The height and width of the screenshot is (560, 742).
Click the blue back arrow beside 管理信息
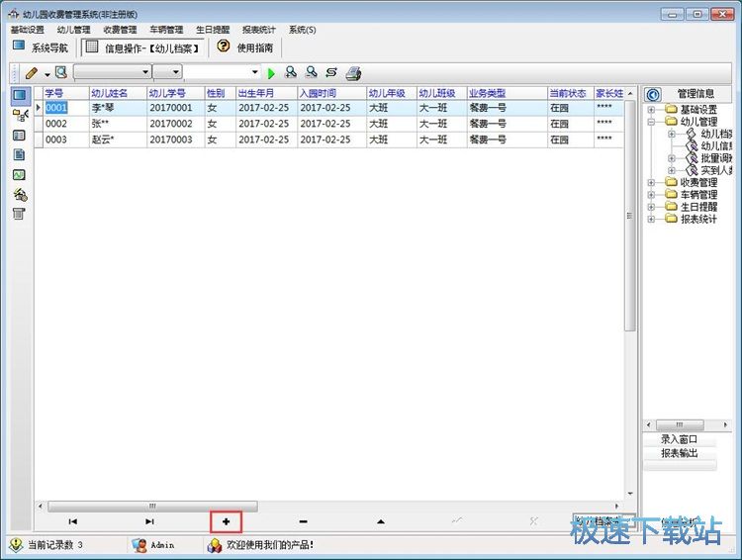tap(652, 94)
